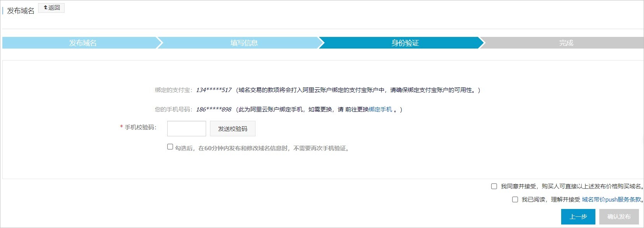Screen dimensions: 644x228
Task: Focus the 手机校验码 input box
Action: tap(186, 129)
